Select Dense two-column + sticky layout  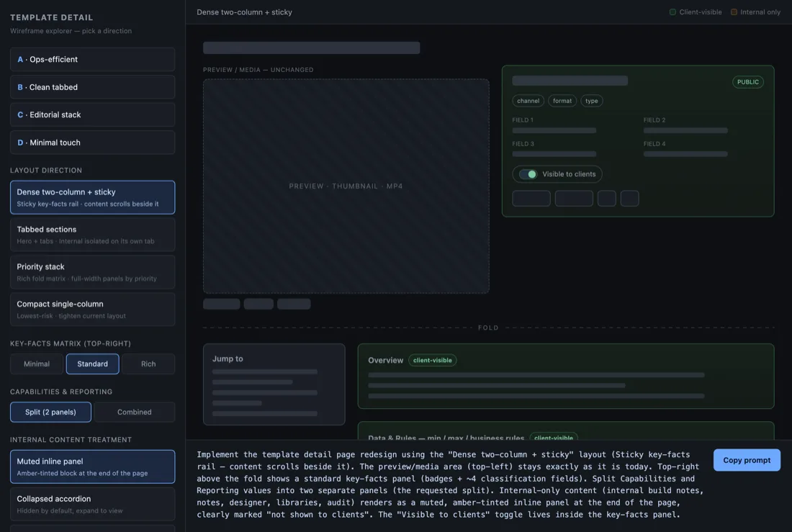pos(92,197)
